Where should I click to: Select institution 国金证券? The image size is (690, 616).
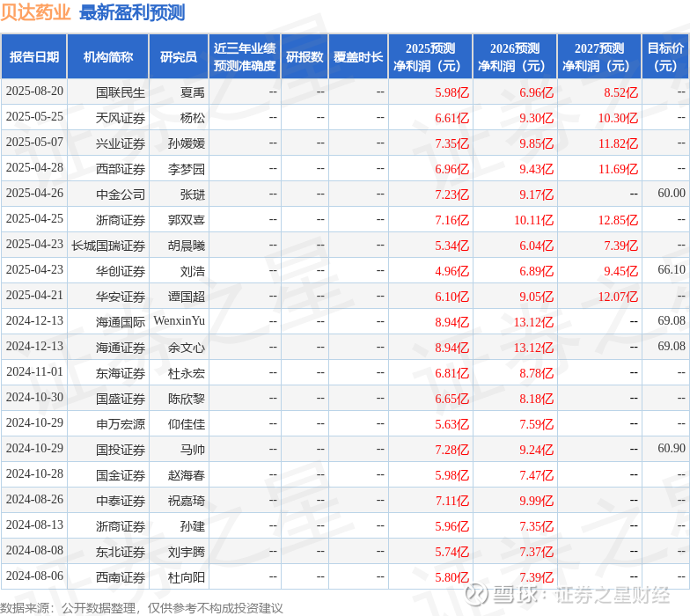[121, 475]
